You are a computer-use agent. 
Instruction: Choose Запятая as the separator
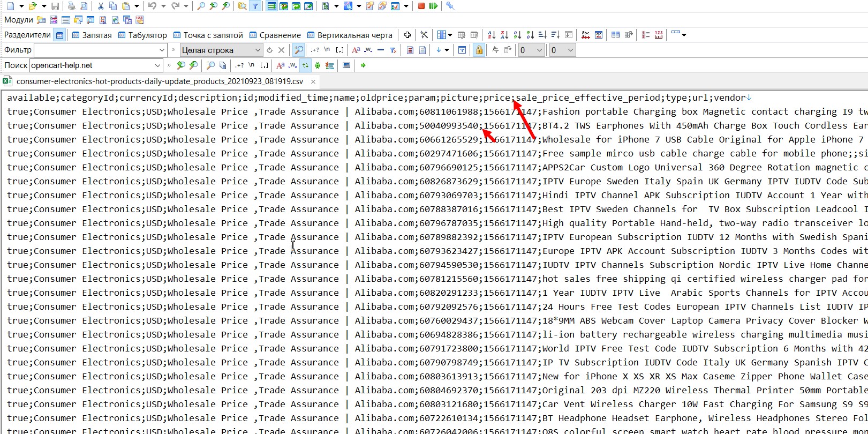click(x=92, y=35)
